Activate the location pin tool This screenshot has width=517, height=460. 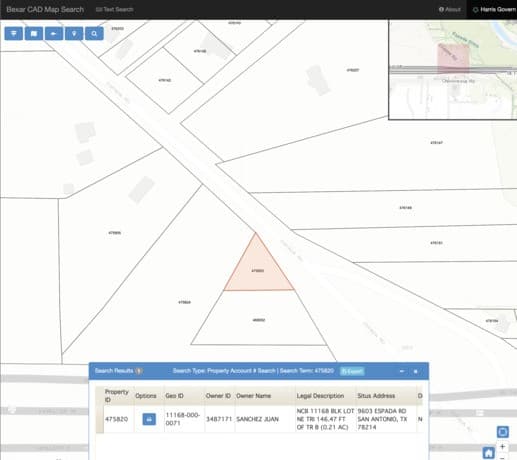[74, 34]
